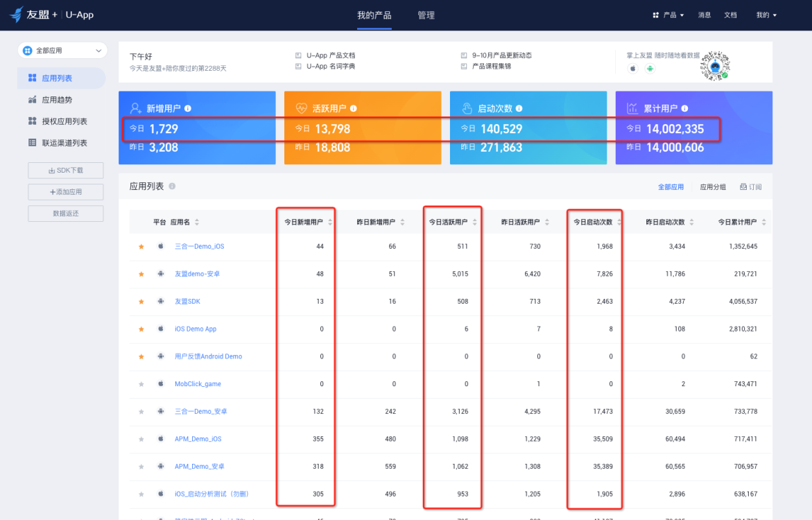Open the MobClick_game app link
812x520 pixels.
pyautogui.click(x=198, y=384)
